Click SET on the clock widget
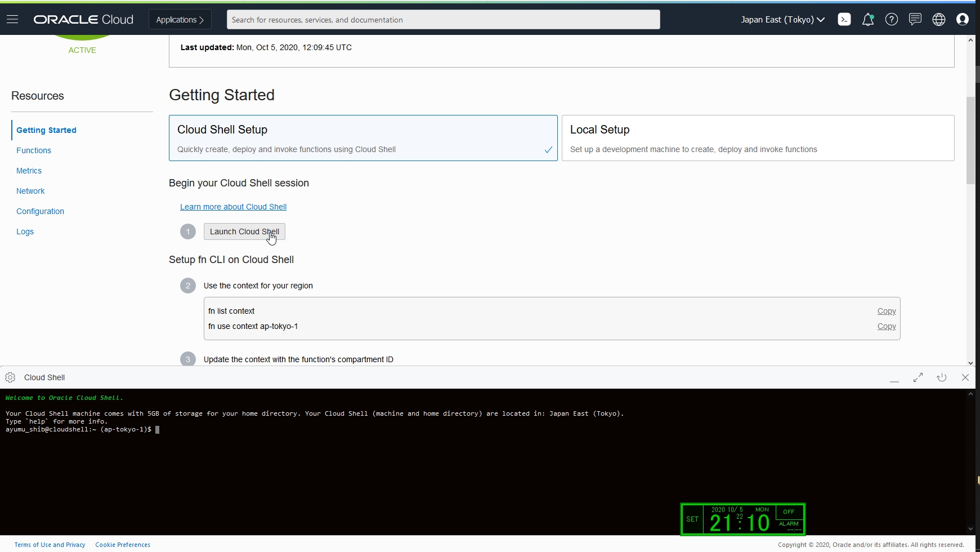This screenshot has width=980, height=552. [692, 519]
